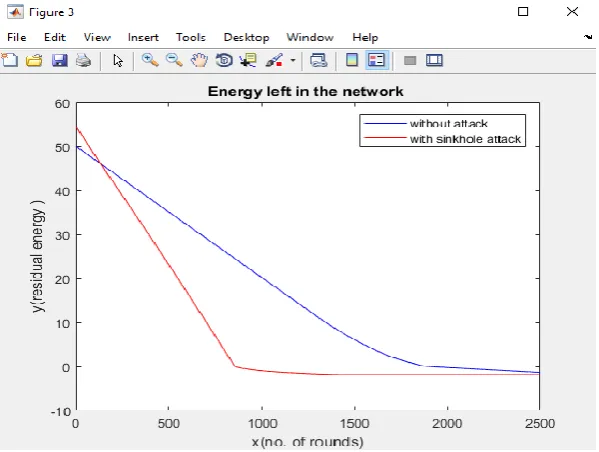Open the brush color dropdown arrow
This screenshot has height=452, width=599.
(x=293, y=60)
